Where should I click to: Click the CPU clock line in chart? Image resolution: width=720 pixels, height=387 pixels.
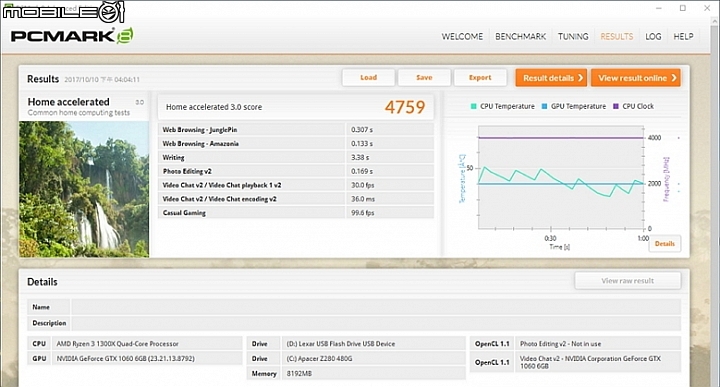pyautogui.click(x=561, y=138)
